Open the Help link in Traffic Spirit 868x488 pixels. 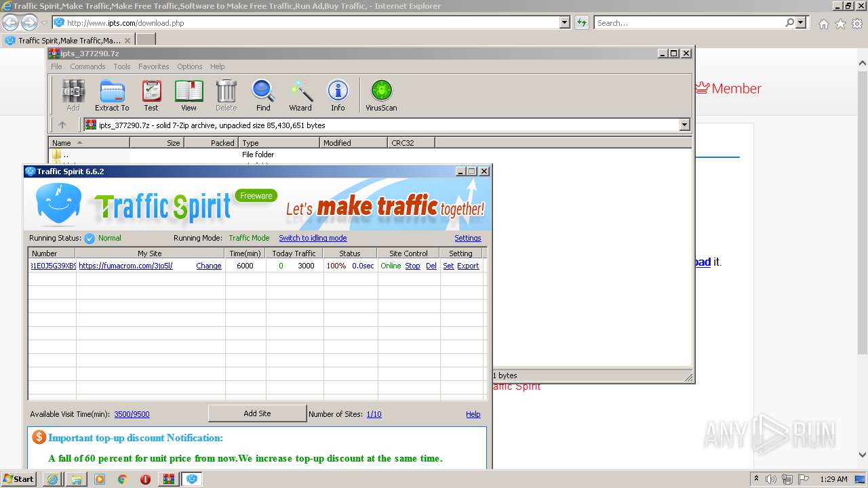tap(473, 414)
